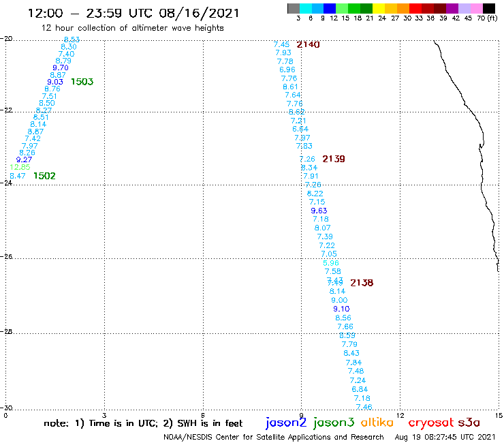Screen dimensions: 504x443
Task: Pick the purple swatch in the color scale
Action: pos(452,8)
